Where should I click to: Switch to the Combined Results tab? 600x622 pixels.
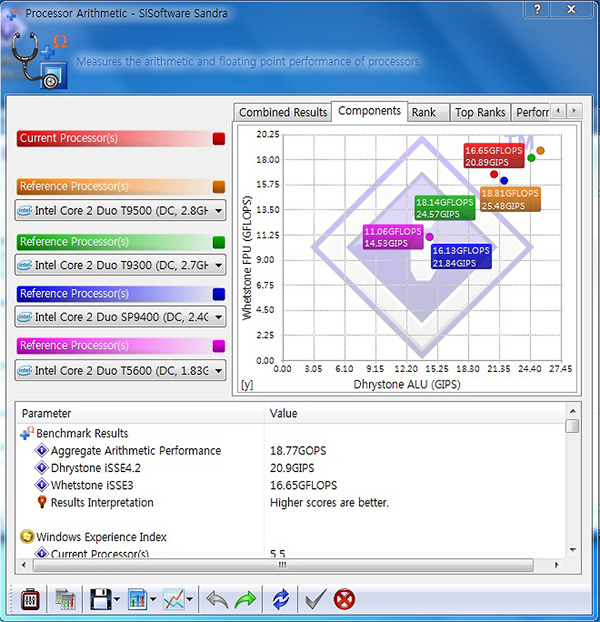click(x=283, y=112)
